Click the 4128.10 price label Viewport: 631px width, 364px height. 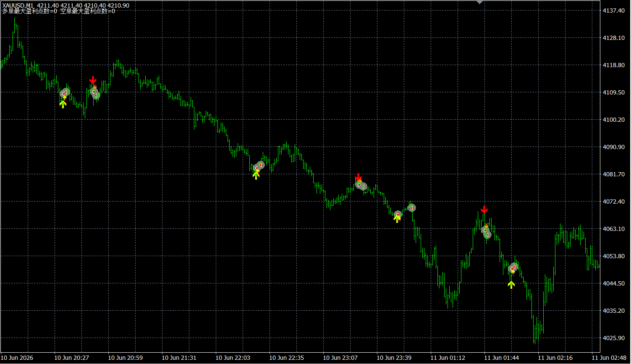(x=613, y=38)
